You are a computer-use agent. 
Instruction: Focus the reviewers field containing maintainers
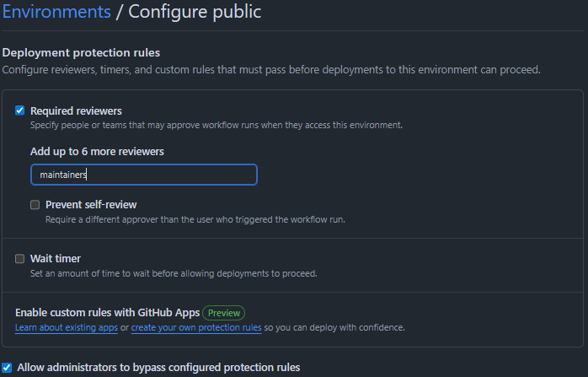tap(143, 175)
